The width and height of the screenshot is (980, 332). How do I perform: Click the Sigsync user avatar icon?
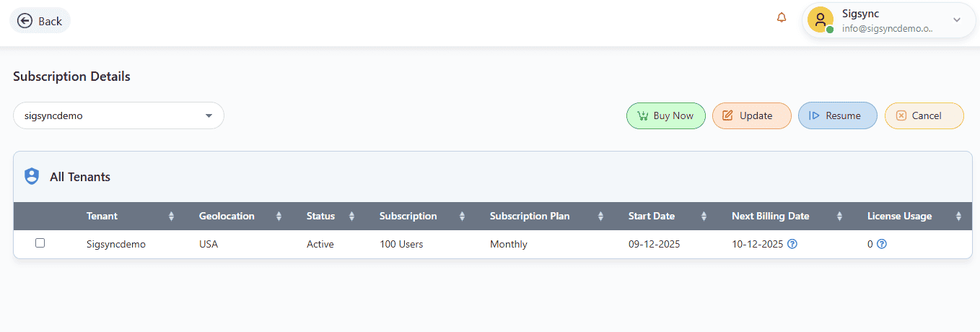coord(821,20)
